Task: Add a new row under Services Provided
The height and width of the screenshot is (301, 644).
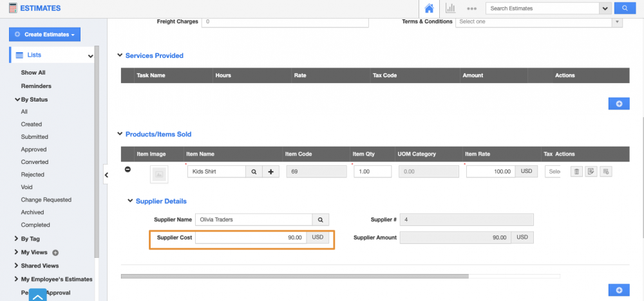Action: point(618,103)
